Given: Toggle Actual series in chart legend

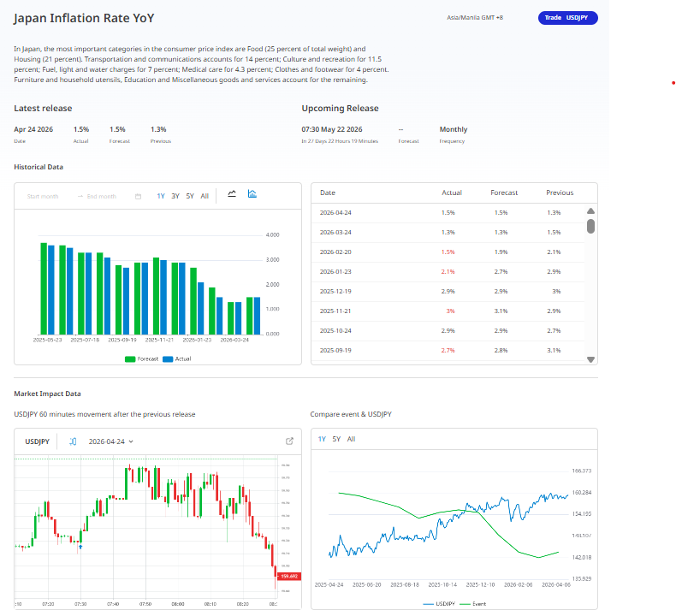Looking at the screenshot, I should pos(177,358).
